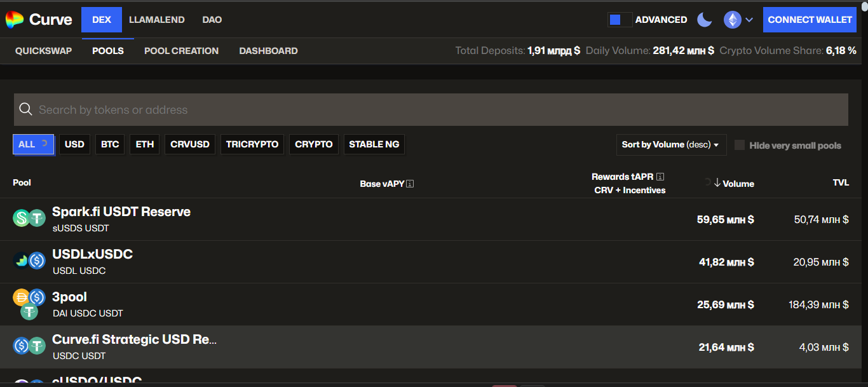Click CONNECT WALLET button
Screen dimensions: 868x387
810,20
